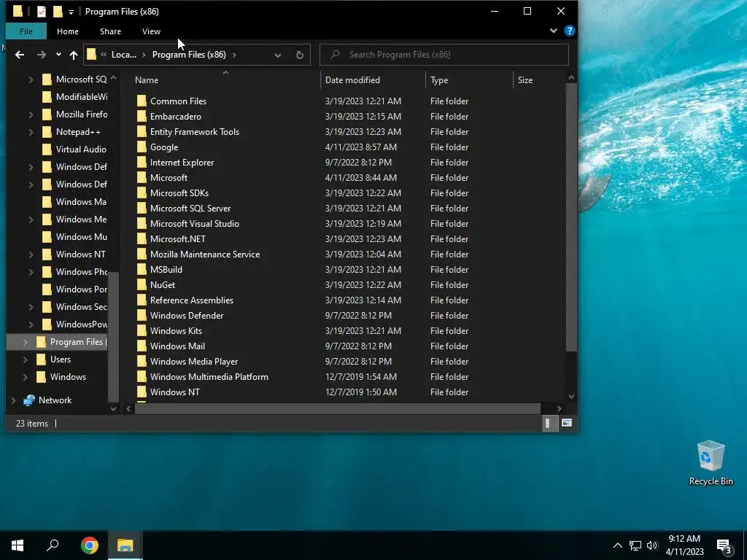The image size is (747, 560).
Task: Click the Back navigation arrow
Action: [20, 55]
